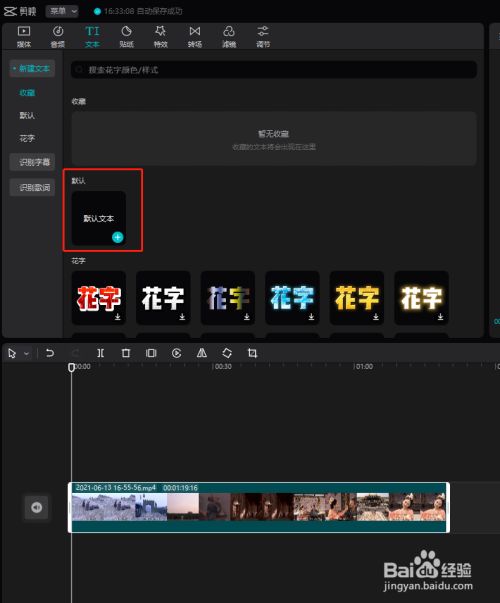
Task: Download the blue glow 花字 style
Action: [312, 316]
